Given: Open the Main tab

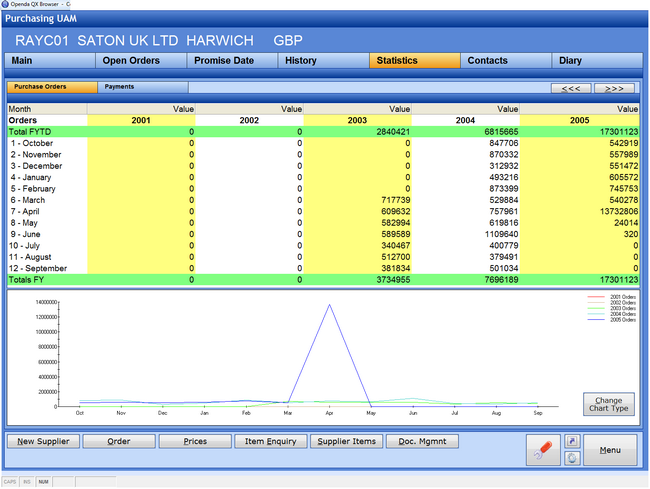Looking at the screenshot, I should 50,61.
